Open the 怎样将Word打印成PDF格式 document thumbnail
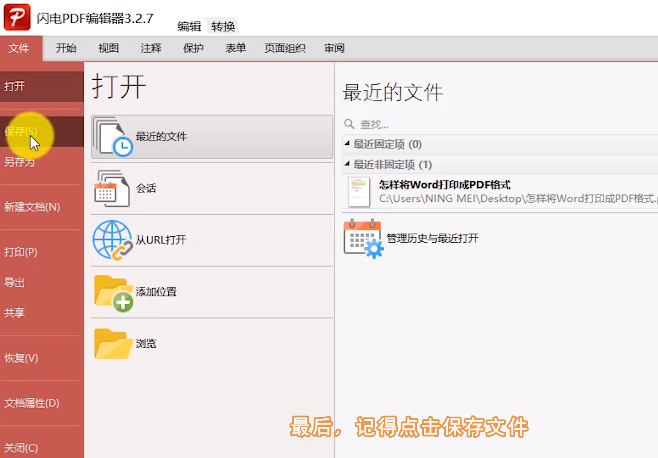 (359, 192)
